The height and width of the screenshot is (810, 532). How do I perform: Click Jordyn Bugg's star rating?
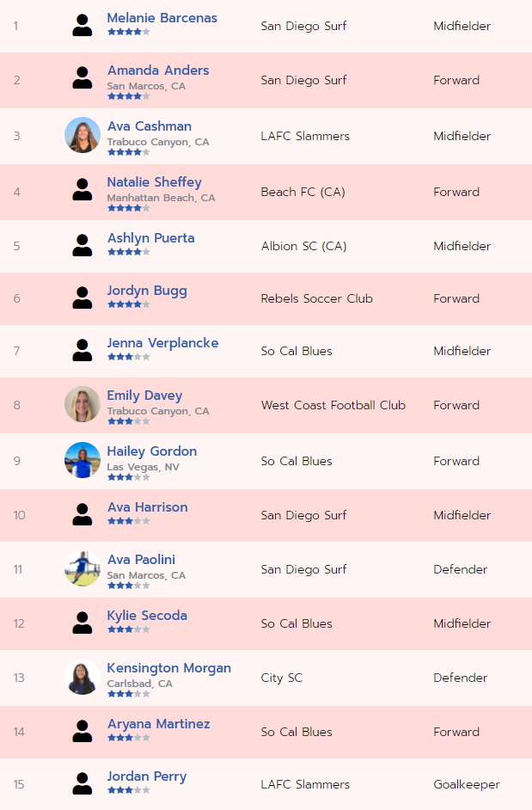point(129,304)
